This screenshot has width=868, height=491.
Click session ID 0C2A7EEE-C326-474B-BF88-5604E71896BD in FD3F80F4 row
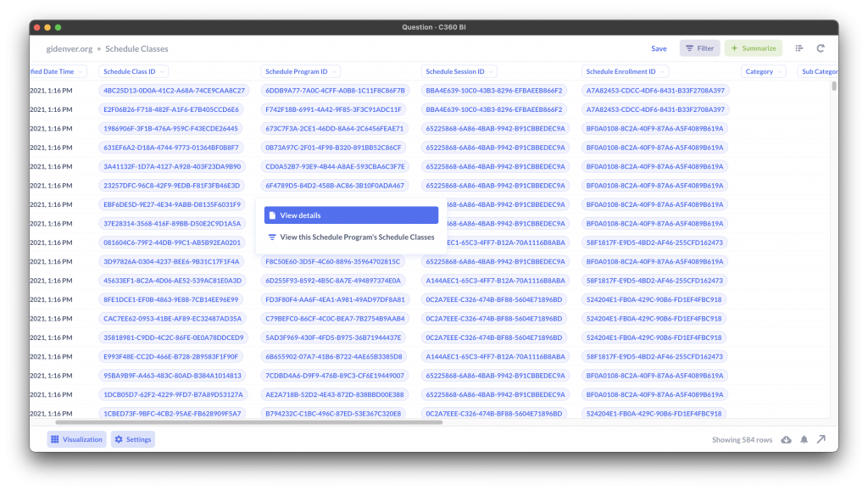click(x=494, y=299)
